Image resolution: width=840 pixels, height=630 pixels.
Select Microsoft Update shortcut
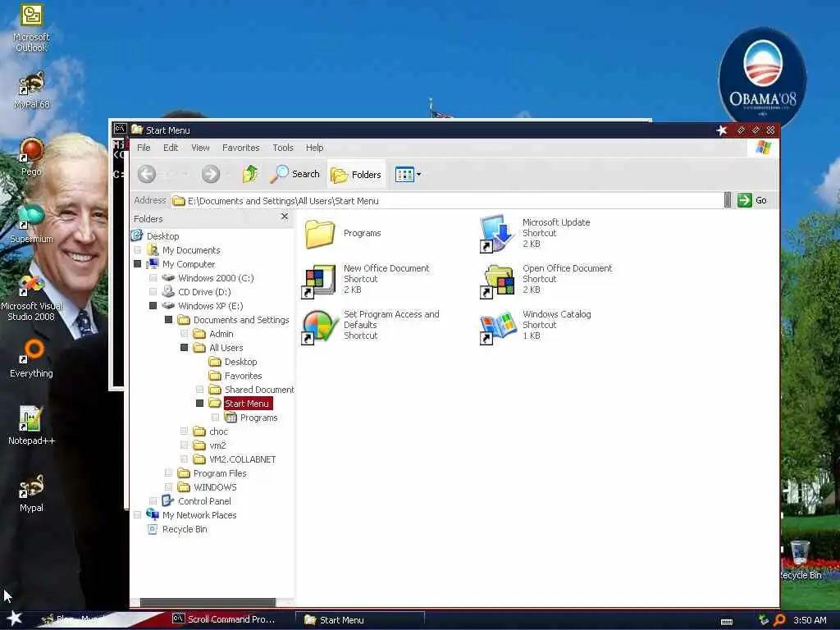click(x=535, y=233)
